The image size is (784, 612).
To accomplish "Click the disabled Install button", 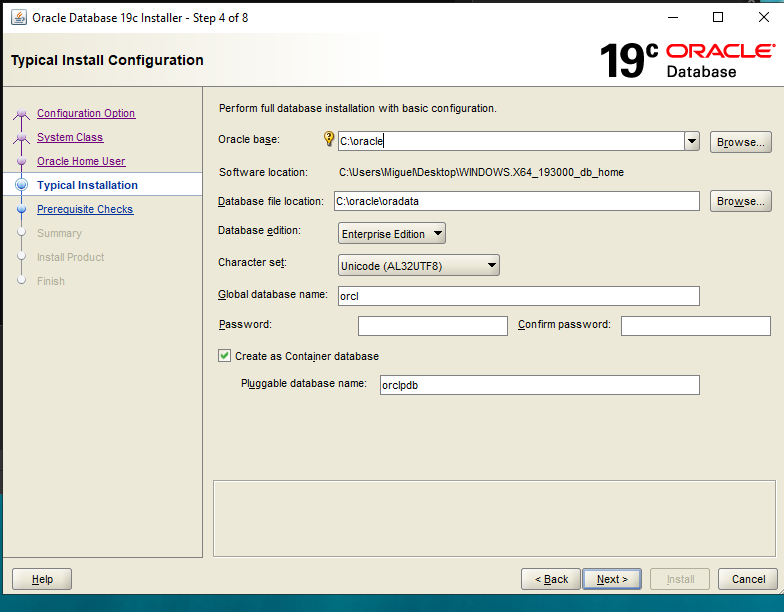I will (x=680, y=579).
